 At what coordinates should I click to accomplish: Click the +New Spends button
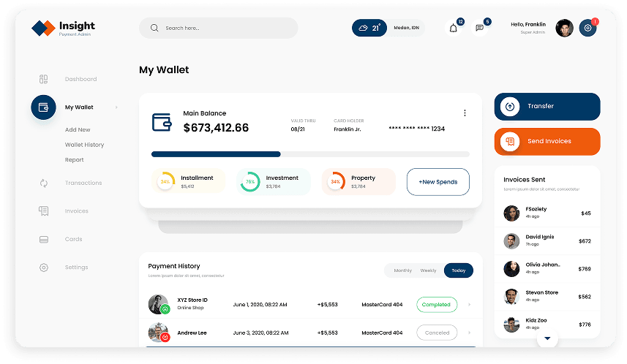click(438, 182)
